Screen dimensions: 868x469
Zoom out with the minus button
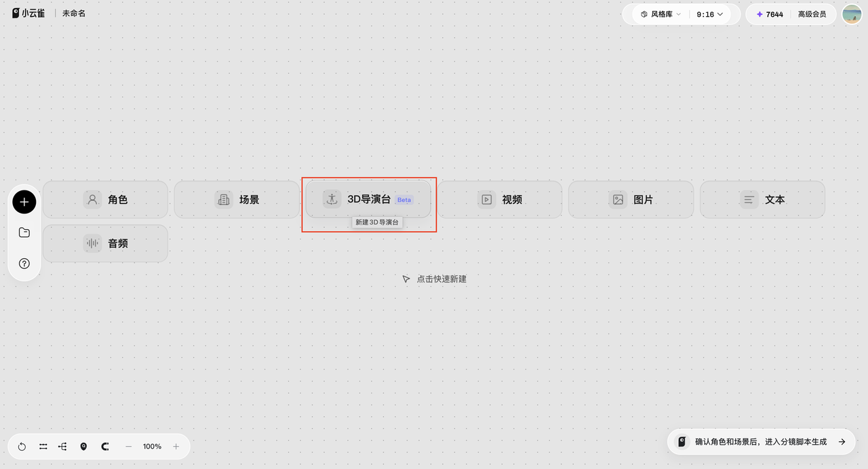128,447
